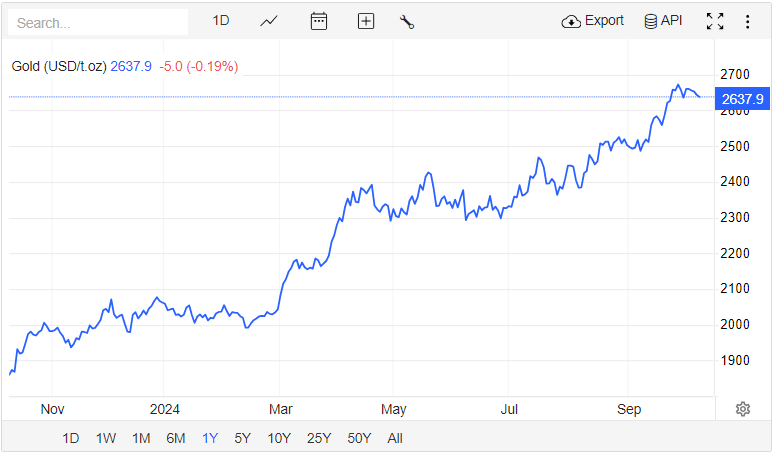Select the line chart type icon
Viewport: 774px width, 454px height.
click(x=269, y=21)
